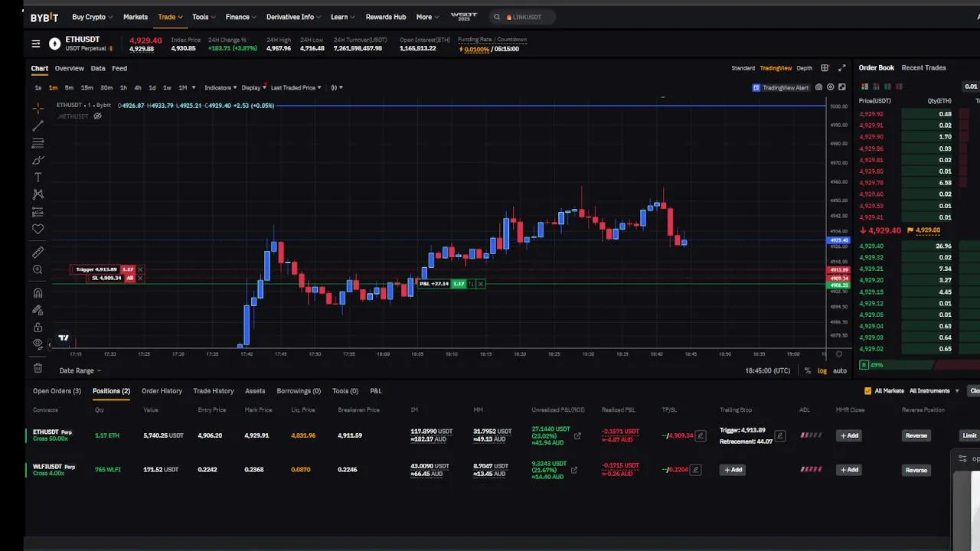
Task: Open Rewards Hub link
Action: pyautogui.click(x=386, y=17)
